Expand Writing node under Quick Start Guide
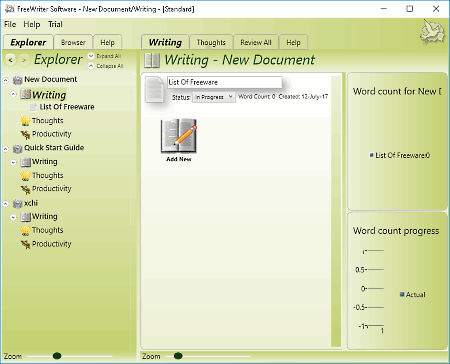Viewport: 450px width, 364px height. pos(13,162)
